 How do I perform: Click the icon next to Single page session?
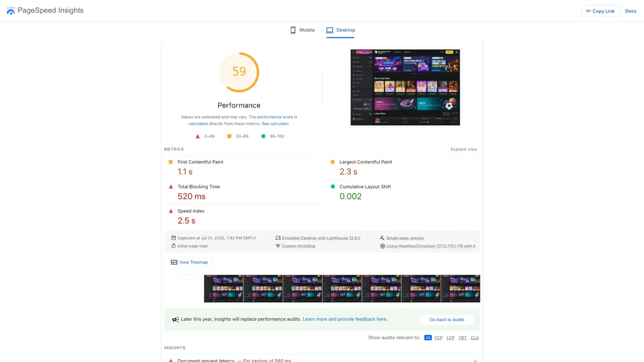[x=382, y=238]
